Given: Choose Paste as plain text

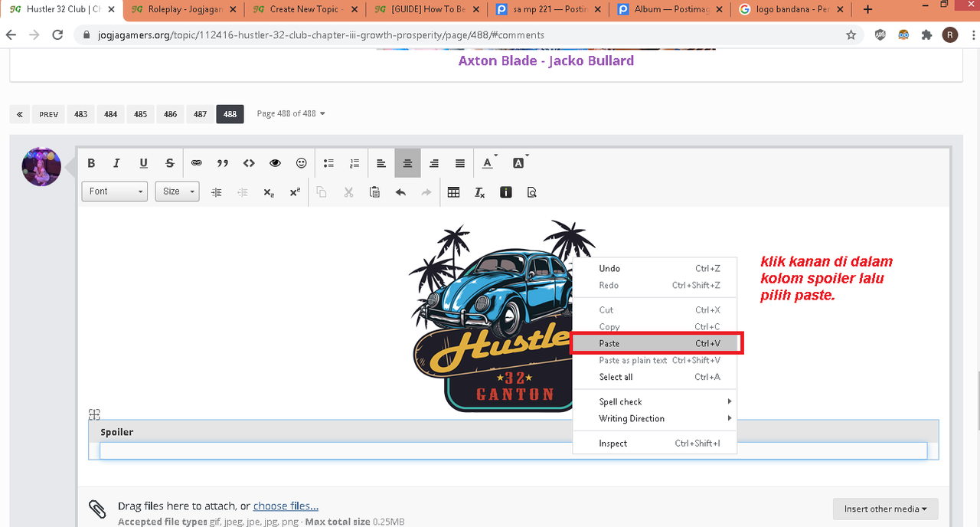Looking at the screenshot, I should [x=655, y=360].
